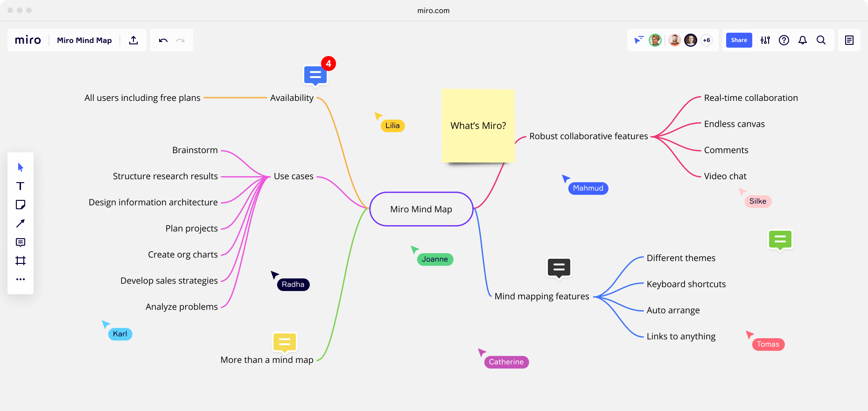Click Radha's cursor label

(293, 284)
